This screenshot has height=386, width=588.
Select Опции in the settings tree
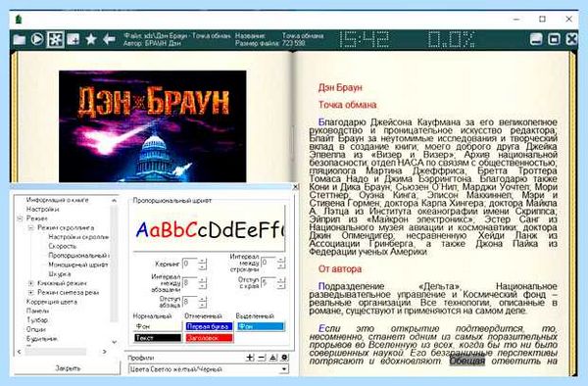click(x=36, y=329)
